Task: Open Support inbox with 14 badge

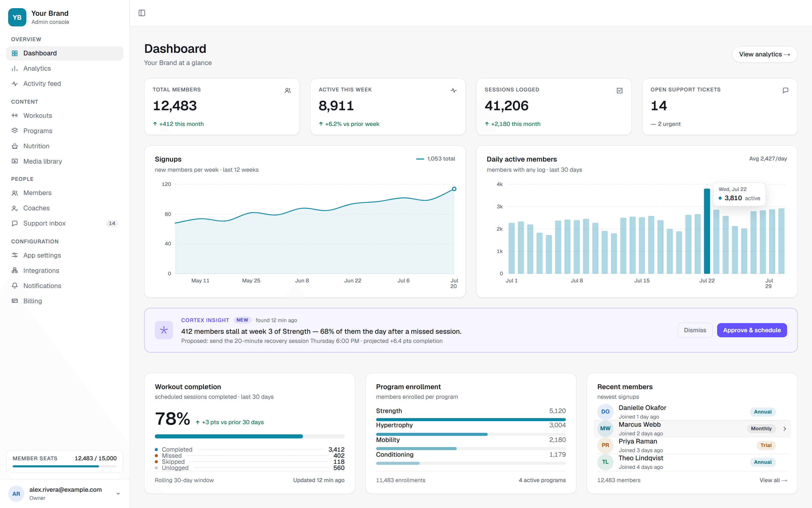Action: point(65,224)
